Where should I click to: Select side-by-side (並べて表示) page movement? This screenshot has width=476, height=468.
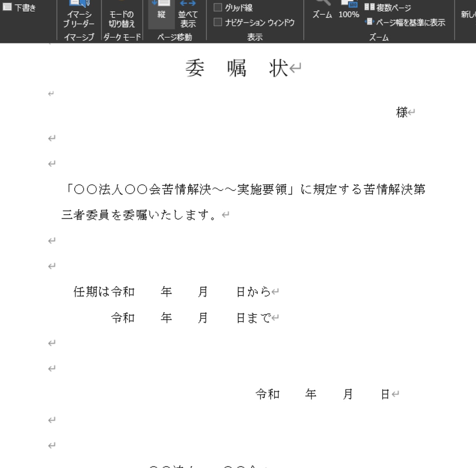pyautogui.click(x=188, y=14)
